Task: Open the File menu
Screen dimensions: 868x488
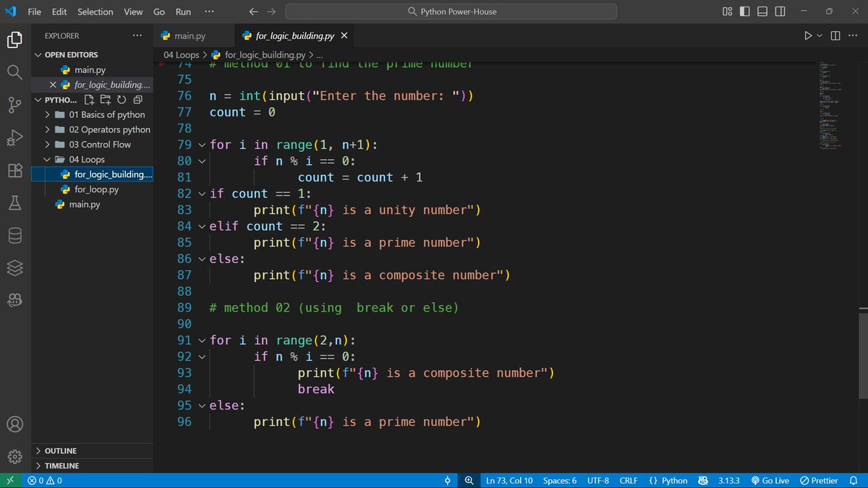Action: [x=34, y=12]
